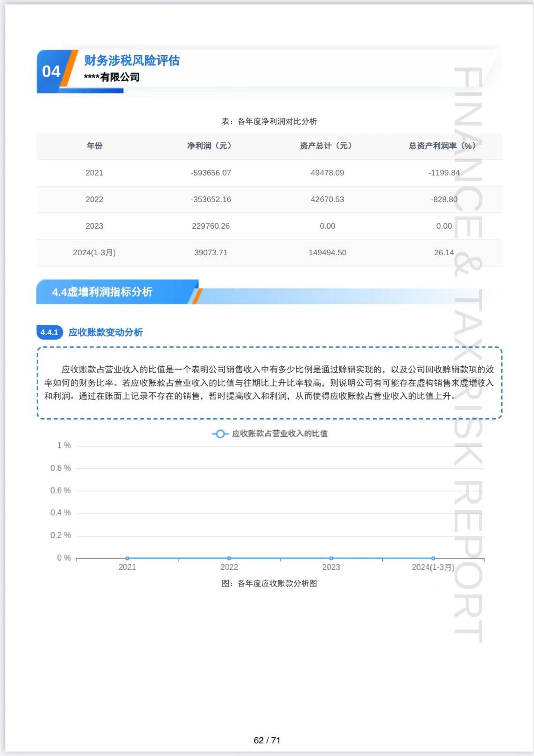Click table caption 表：各年度净利润对比分析
This screenshot has height=756, width=534.
(269, 121)
